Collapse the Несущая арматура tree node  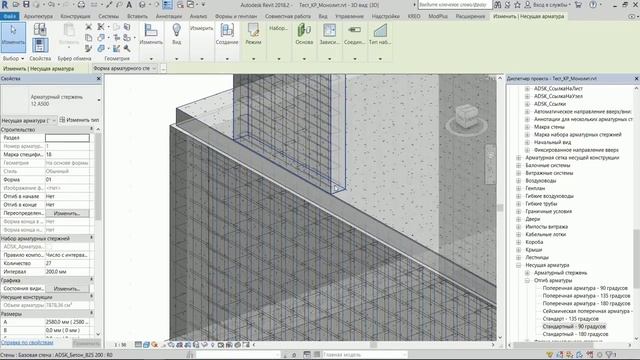coord(518,265)
